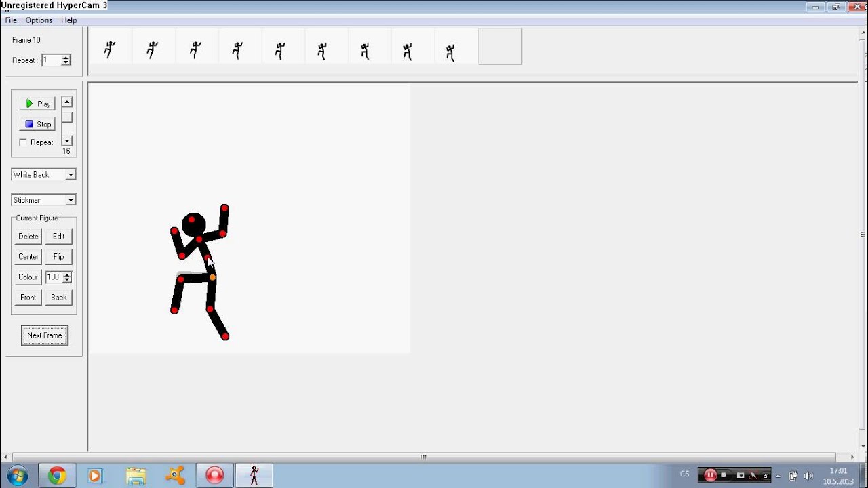
Task: Bring the figure to the Front
Action: tap(28, 298)
